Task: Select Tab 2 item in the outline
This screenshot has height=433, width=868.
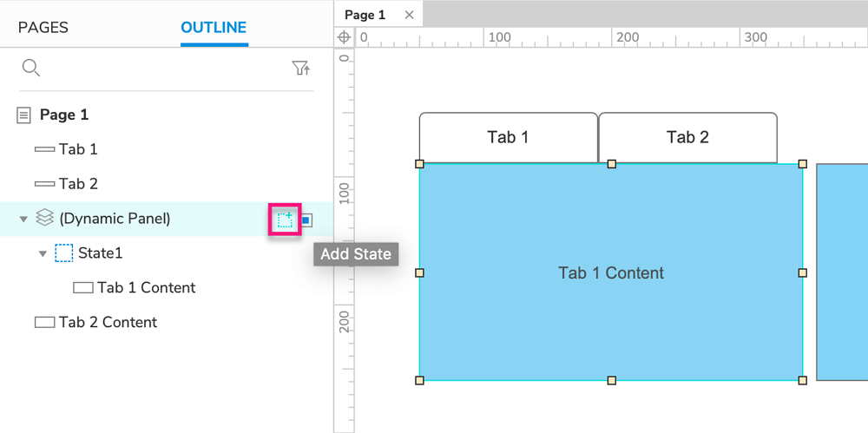Action: click(x=78, y=184)
